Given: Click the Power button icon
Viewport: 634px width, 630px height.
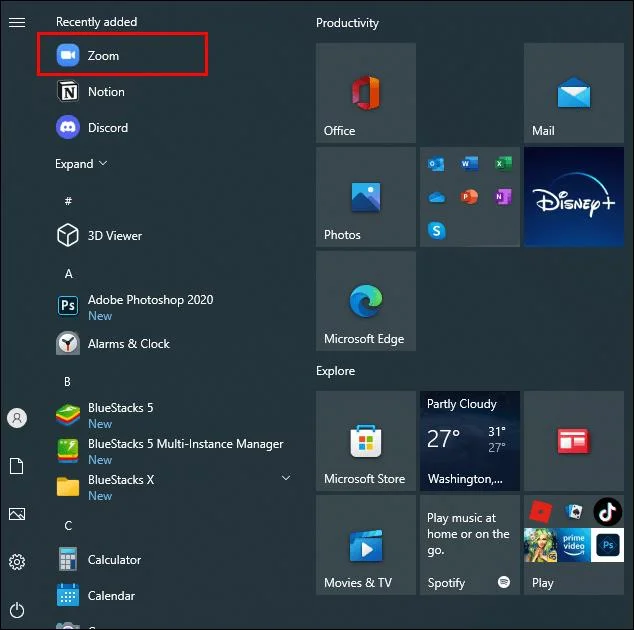Looking at the screenshot, I should (x=17, y=610).
